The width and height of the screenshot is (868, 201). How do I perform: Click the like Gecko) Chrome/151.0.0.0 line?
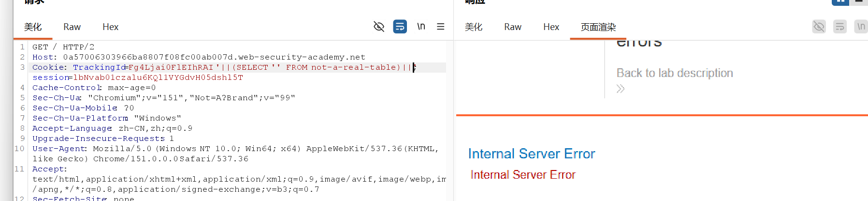(x=141, y=159)
